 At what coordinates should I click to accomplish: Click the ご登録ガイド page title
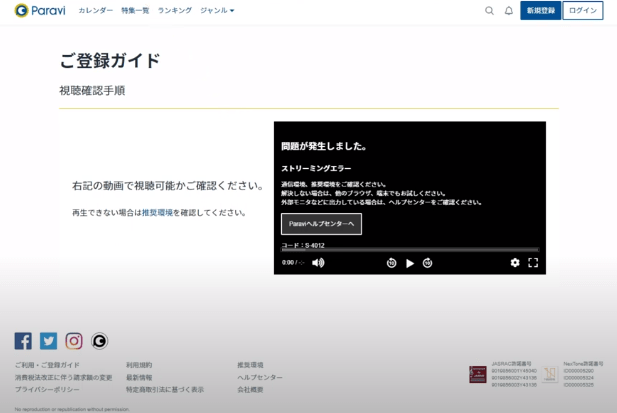pyautogui.click(x=110, y=61)
